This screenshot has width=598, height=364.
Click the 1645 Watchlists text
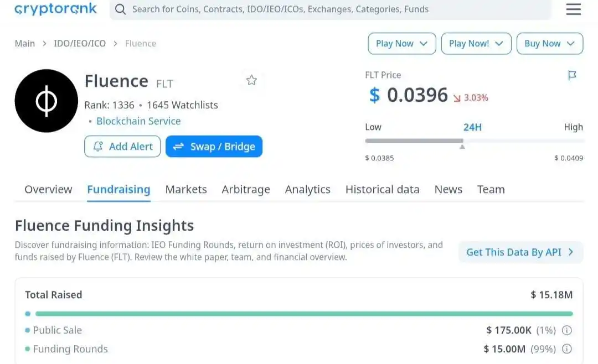coord(182,105)
